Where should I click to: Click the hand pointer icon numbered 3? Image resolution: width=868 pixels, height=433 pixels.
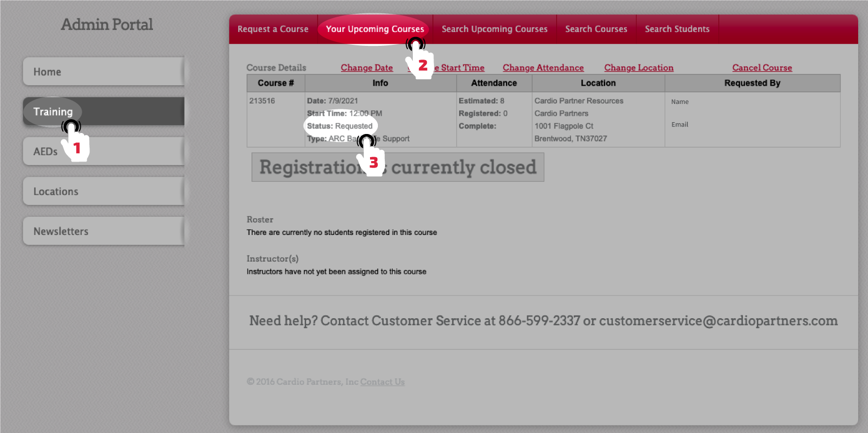(370, 157)
